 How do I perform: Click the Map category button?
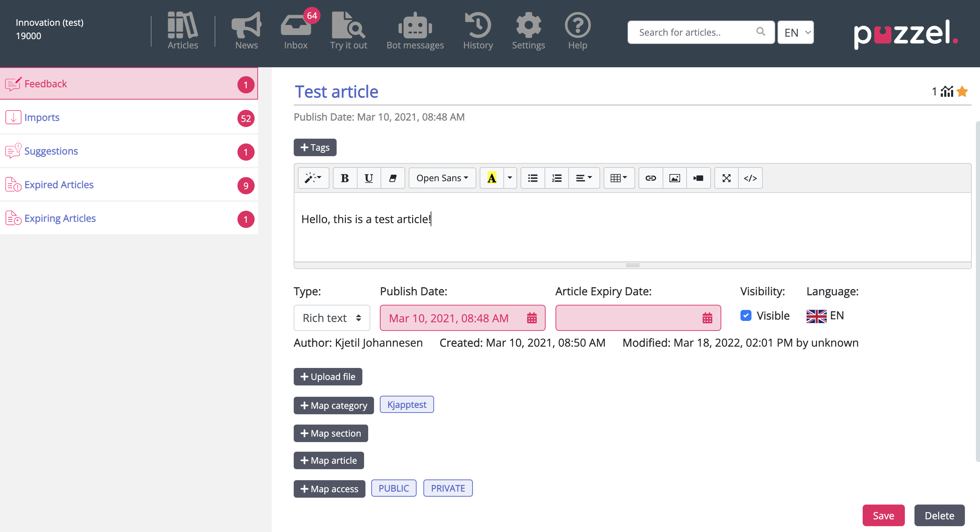pos(334,405)
